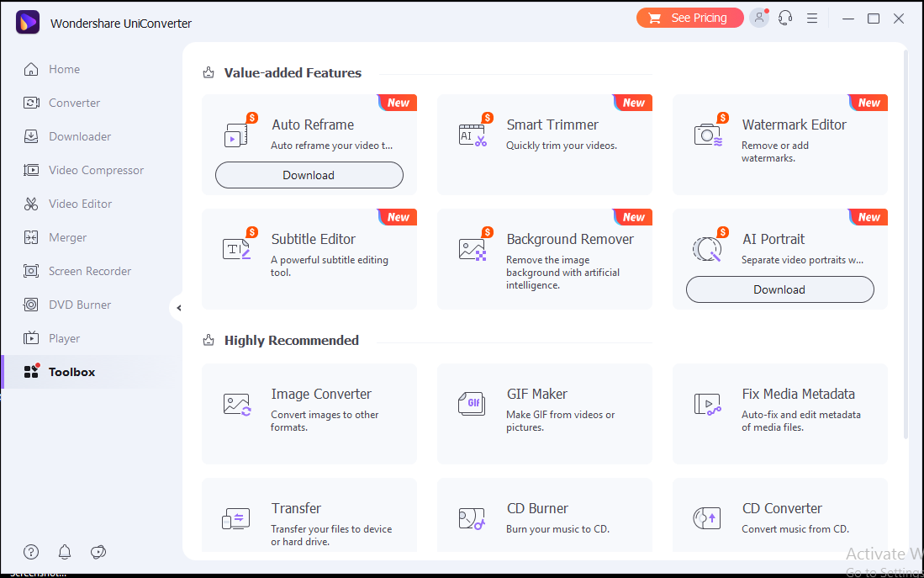924x578 pixels.
Task: Click the See Pricing button
Action: 689,18
